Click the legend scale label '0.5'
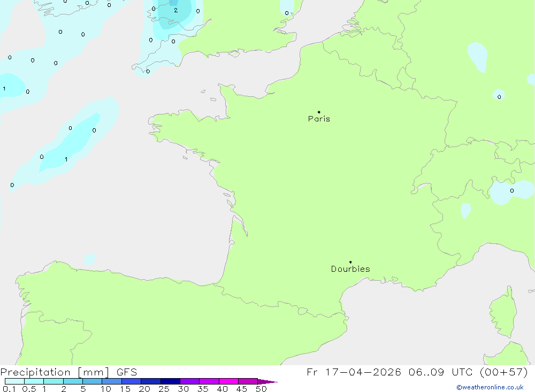 click(29, 389)
